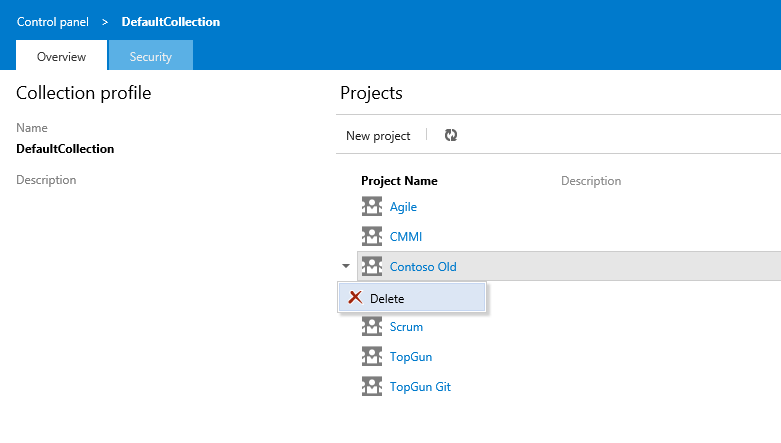Click the Collection profile heading
The height and width of the screenshot is (443, 781).
pos(84,93)
